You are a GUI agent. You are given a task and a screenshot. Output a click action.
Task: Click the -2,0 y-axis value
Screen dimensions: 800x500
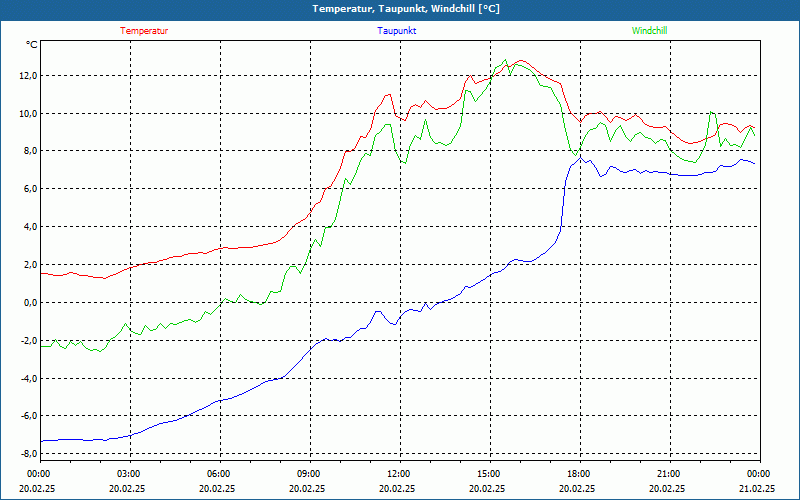(x=29, y=340)
